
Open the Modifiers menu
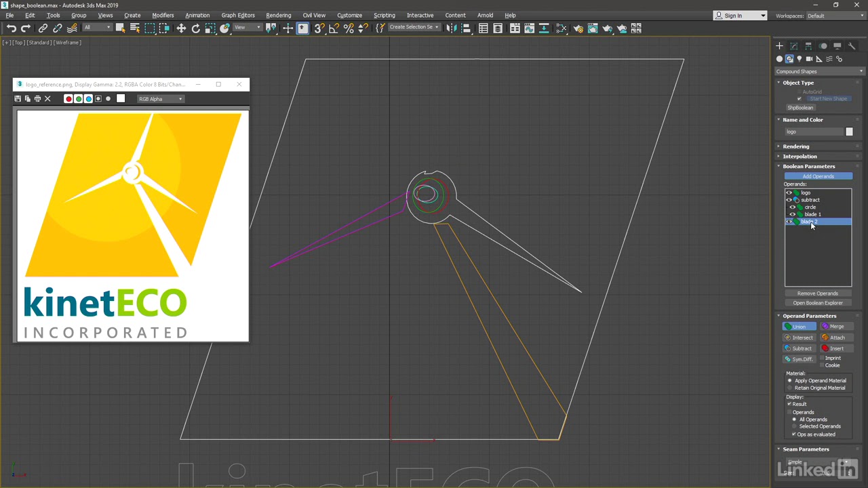(x=163, y=16)
